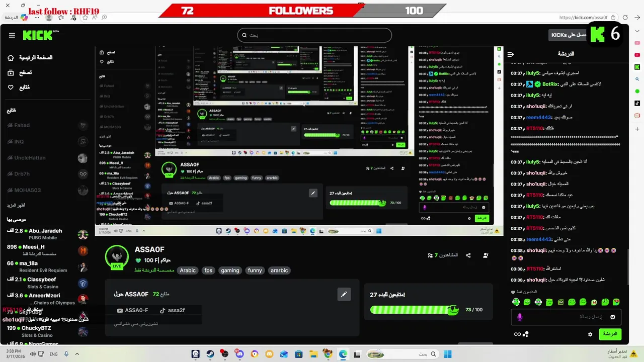Select the fps tag
The width and height of the screenshot is (644, 362).
pyautogui.click(x=208, y=270)
